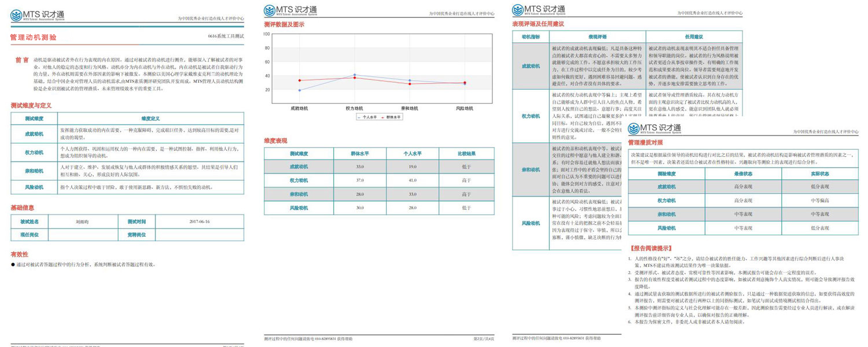The width and height of the screenshot is (868, 347).
Task: Click the 现任岗位 label cell
Action: (x=30, y=235)
